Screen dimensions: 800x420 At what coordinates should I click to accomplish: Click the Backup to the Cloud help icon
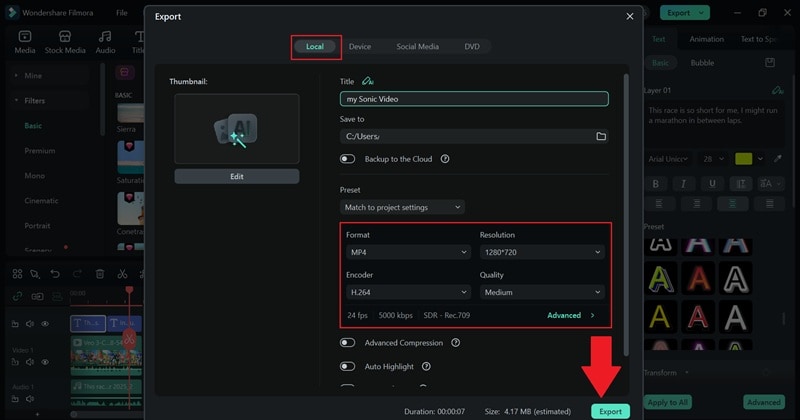tap(445, 159)
